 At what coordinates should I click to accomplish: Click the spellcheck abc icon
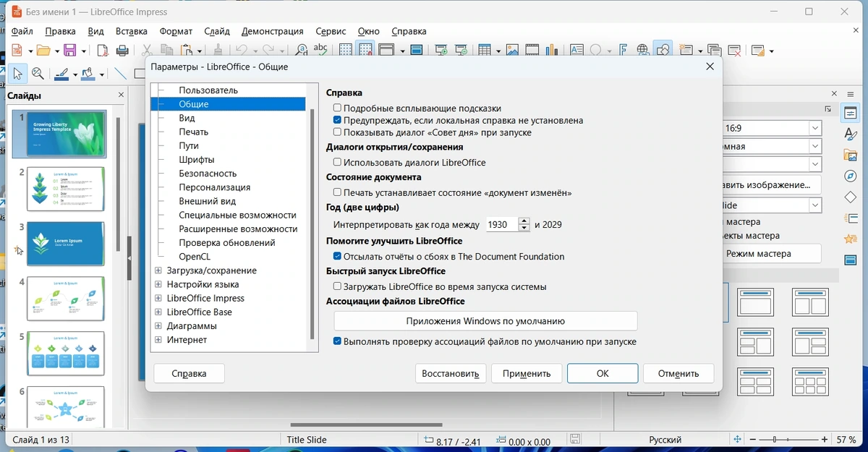coord(320,50)
